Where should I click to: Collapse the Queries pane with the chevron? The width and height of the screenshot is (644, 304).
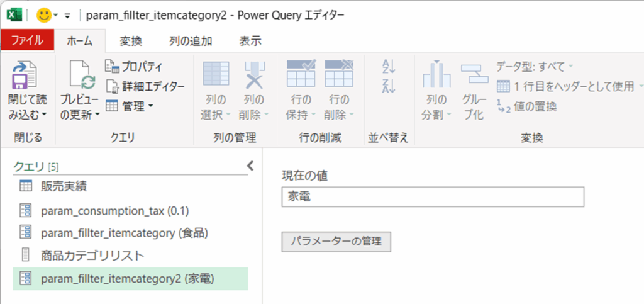click(x=250, y=166)
